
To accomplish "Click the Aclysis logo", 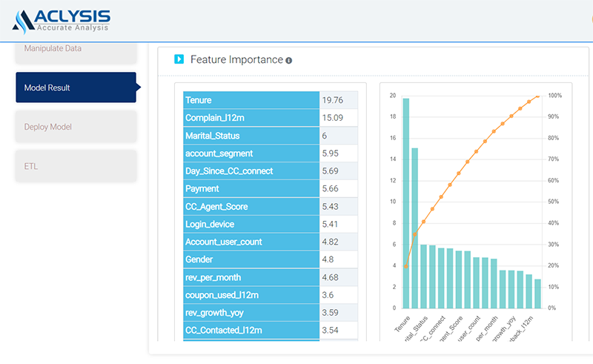I will click(61, 20).
